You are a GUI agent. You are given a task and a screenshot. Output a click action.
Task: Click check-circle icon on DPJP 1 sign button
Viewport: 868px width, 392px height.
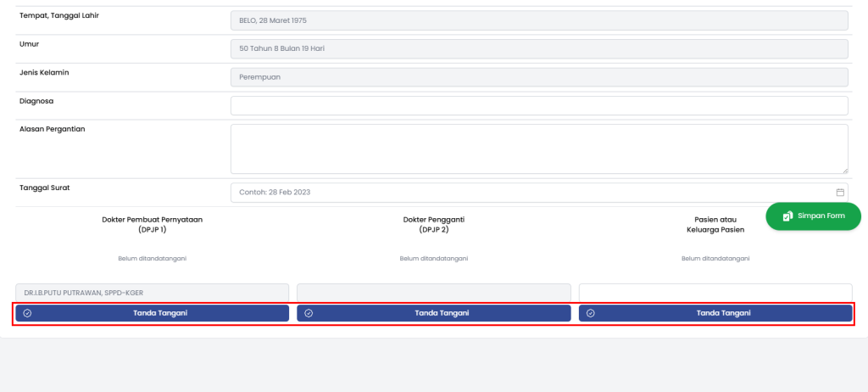(x=27, y=313)
